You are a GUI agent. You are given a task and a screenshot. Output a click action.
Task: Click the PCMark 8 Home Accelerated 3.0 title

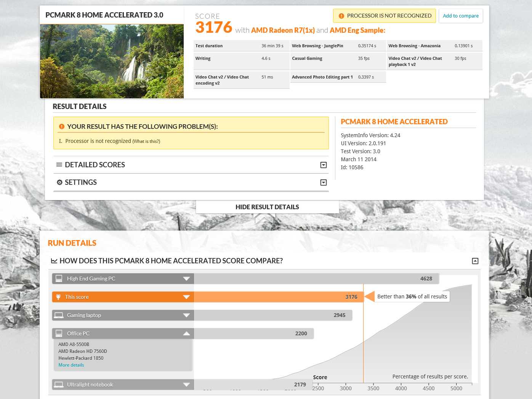(x=104, y=15)
